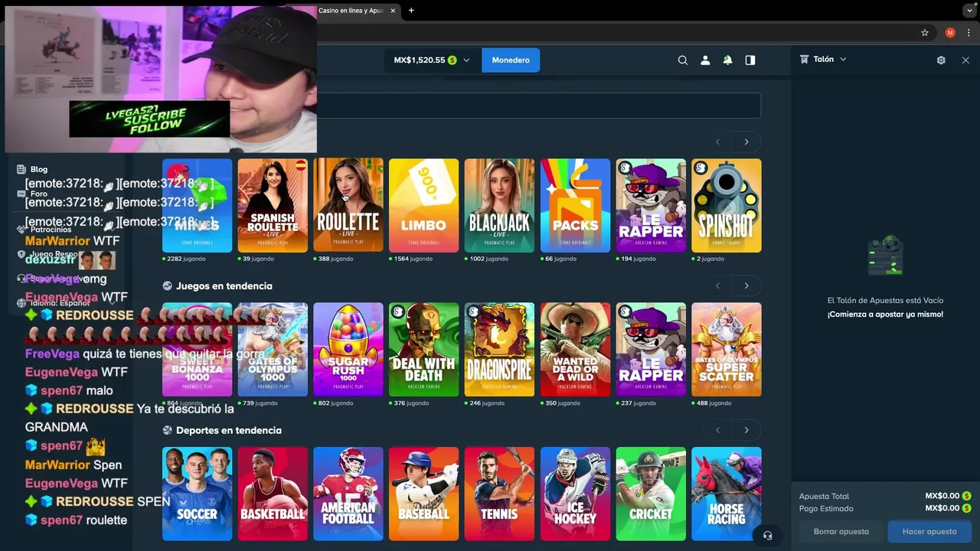Viewport: 980px width, 551px height.
Task: Click the large search input bar
Action: 539,106
